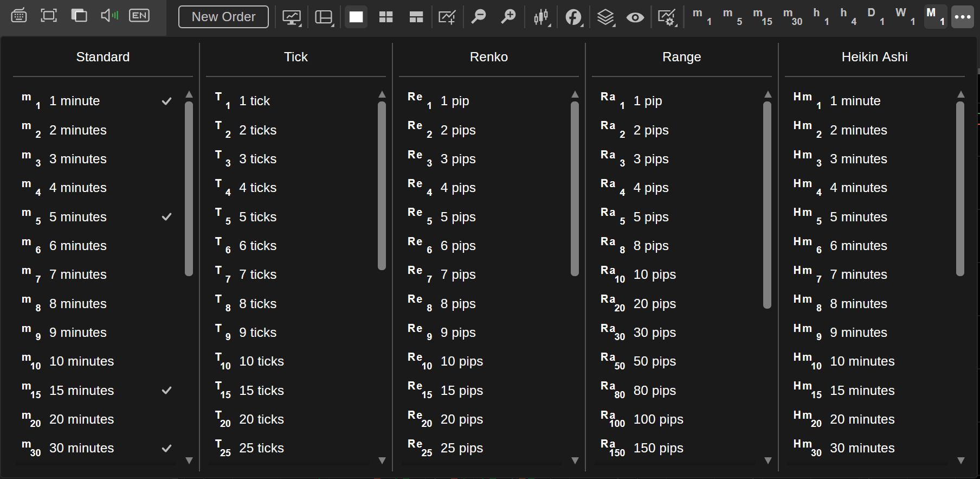This screenshot has height=479, width=980.
Task: Switch to m30 timeframe in toolbar
Action: coord(792,17)
